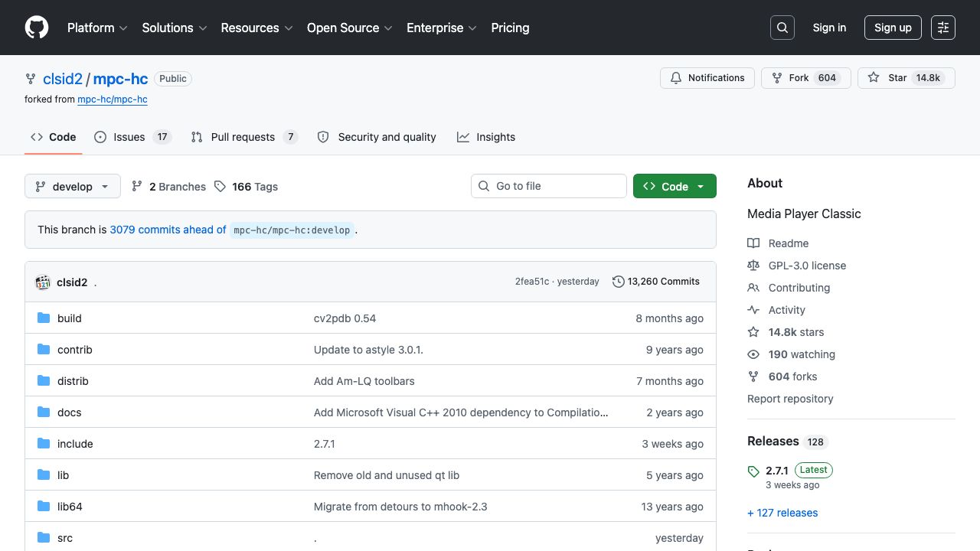Click the fork icon before clsid2 repository name
Screen dimensions: 980x551
(31, 79)
